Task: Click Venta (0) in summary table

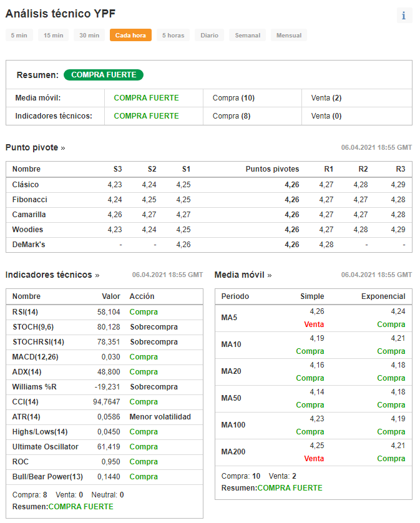Action: pos(326,115)
